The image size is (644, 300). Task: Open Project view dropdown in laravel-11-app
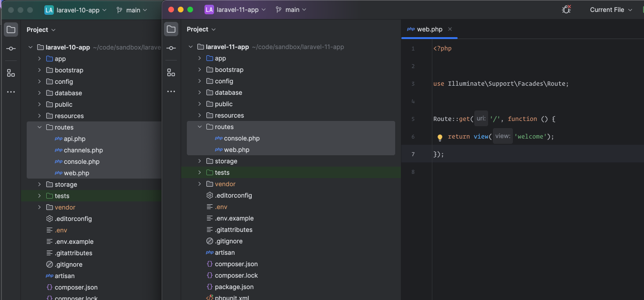point(201,29)
